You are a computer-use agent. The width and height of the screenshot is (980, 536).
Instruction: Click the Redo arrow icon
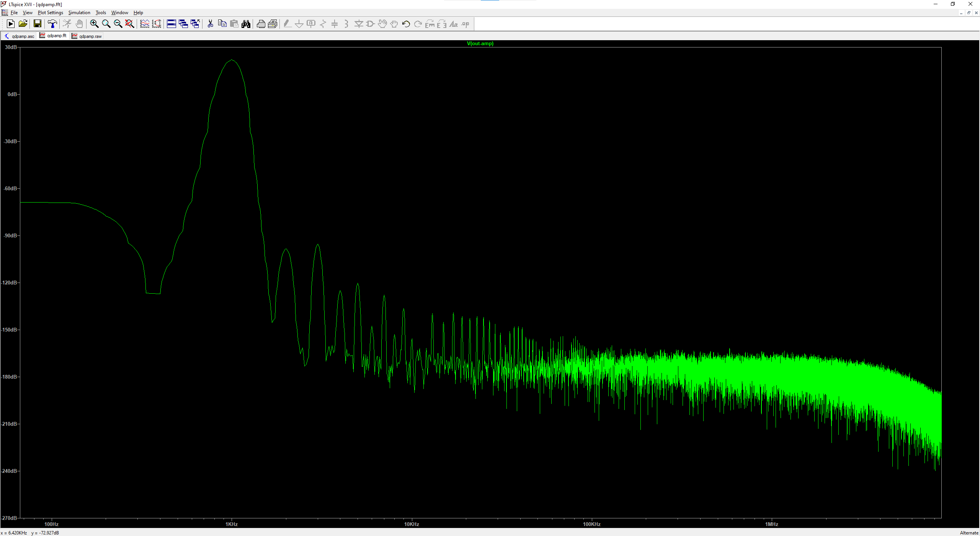click(418, 24)
